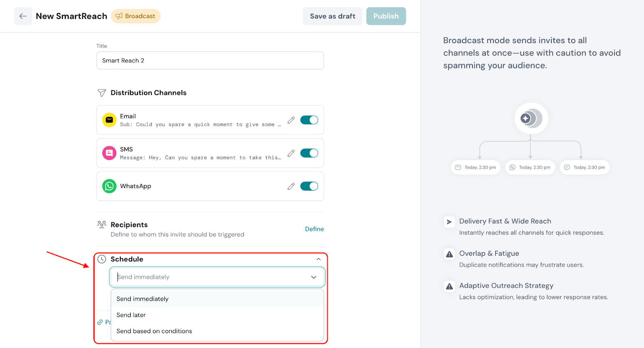Switch off the WhatsApp channel toggle
The height and width of the screenshot is (348, 644).
[309, 186]
